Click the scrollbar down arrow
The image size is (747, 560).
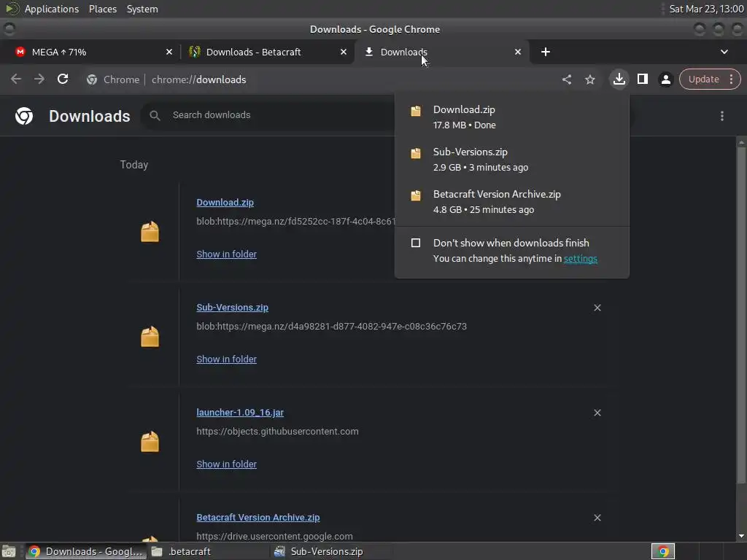[x=741, y=536]
